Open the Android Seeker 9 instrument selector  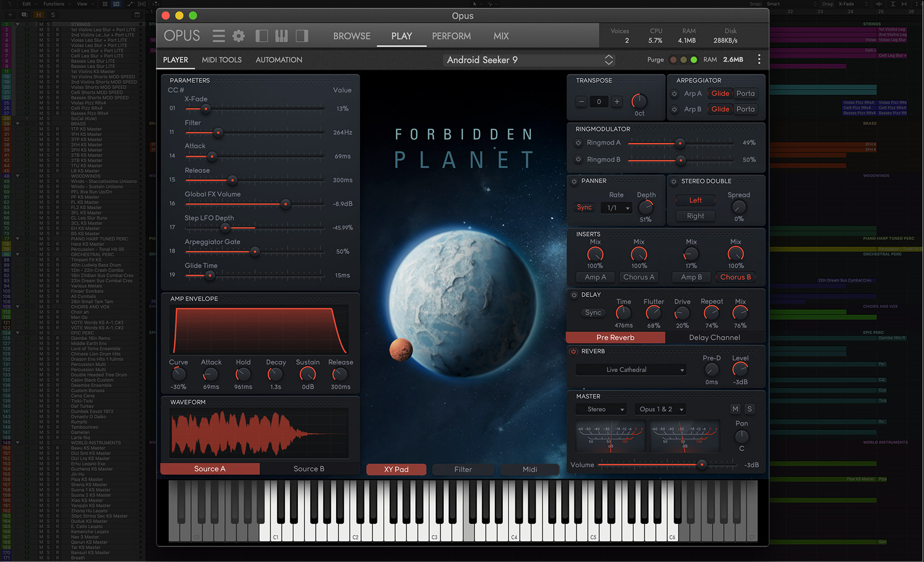pyautogui.click(x=529, y=60)
